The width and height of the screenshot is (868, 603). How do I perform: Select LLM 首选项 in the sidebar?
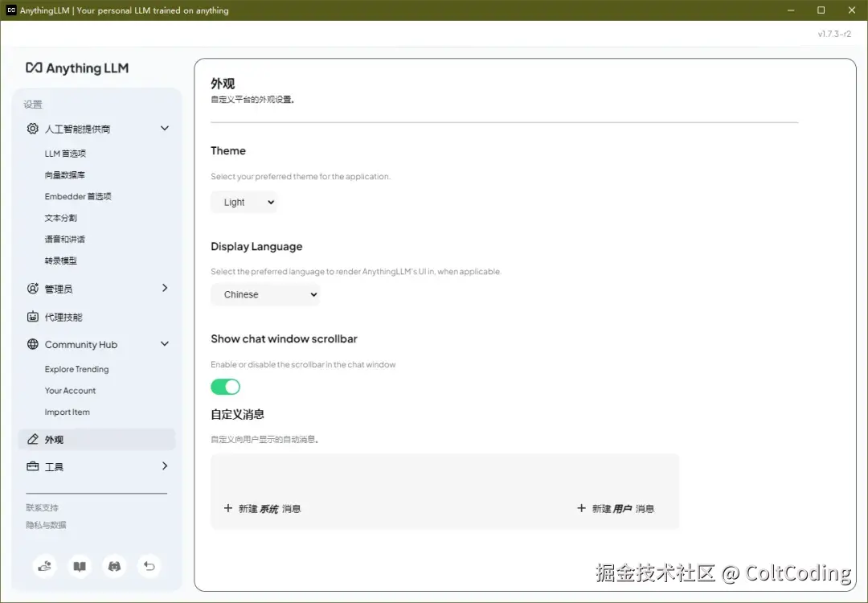[64, 153]
